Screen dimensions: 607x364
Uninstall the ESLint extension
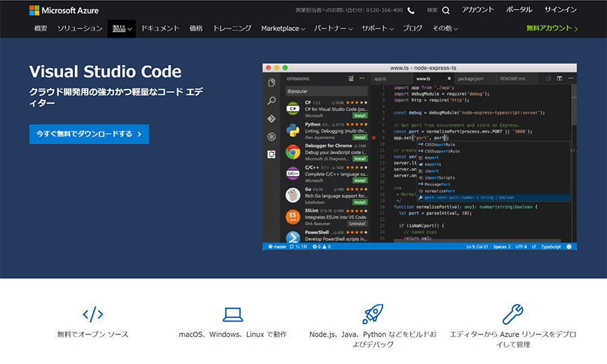pyautogui.click(x=357, y=224)
